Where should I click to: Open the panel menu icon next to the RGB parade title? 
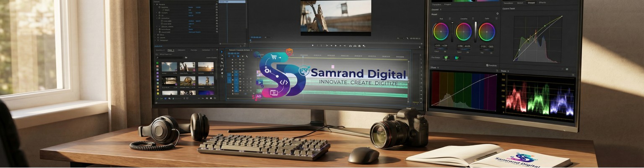click(x=508, y=71)
